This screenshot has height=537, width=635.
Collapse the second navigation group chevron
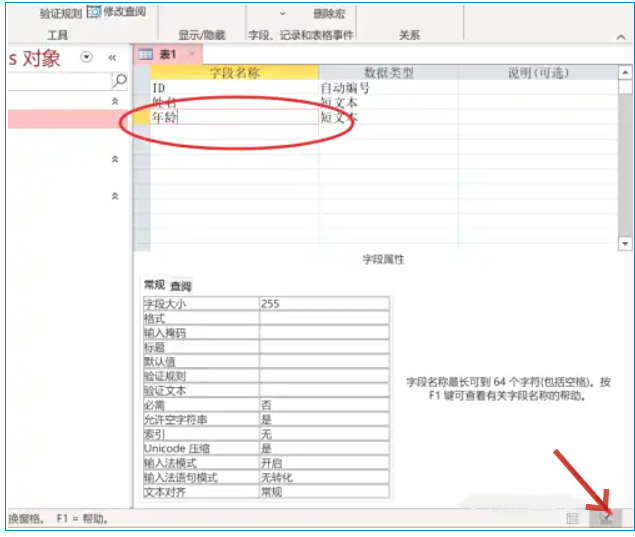pyautogui.click(x=114, y=159)
